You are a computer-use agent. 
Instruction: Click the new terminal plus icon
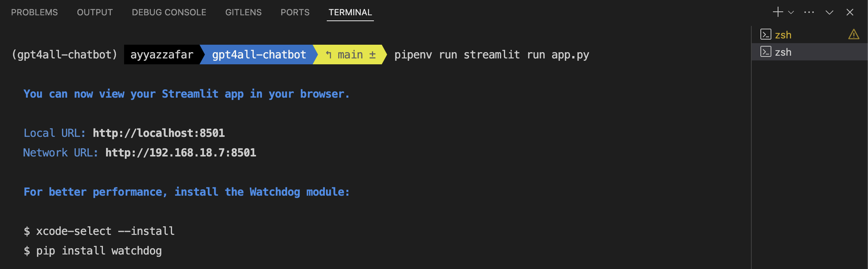tap(778, 12)
